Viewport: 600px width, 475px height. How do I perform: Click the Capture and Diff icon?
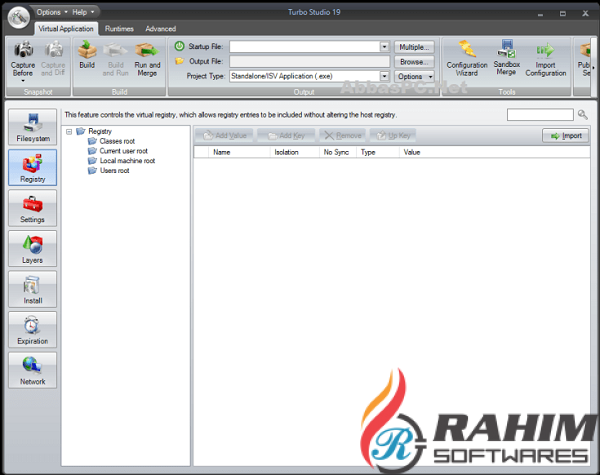[x=54, y=50]
